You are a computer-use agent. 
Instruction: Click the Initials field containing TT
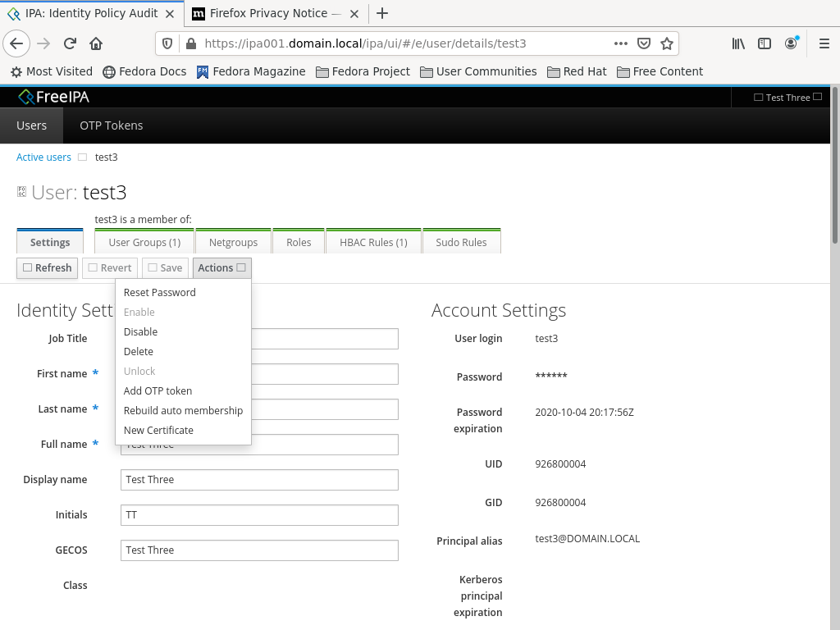click(259, 515)
